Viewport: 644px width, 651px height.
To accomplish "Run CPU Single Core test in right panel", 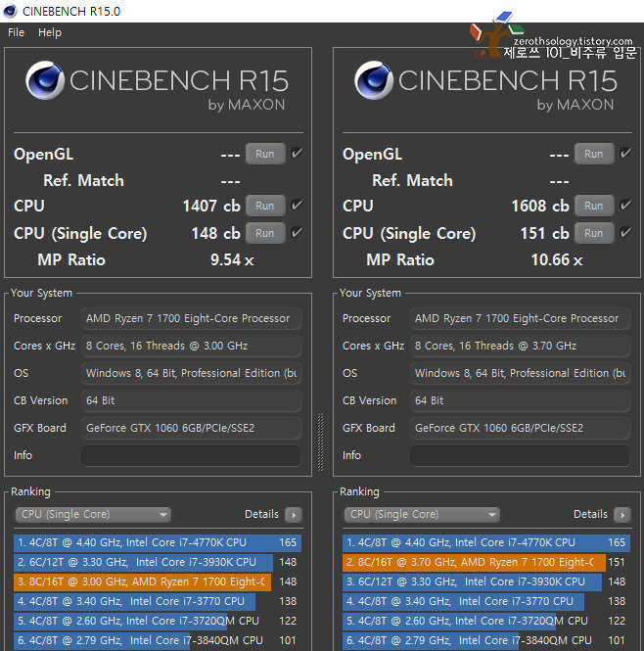I will click(x=594, y=233).
